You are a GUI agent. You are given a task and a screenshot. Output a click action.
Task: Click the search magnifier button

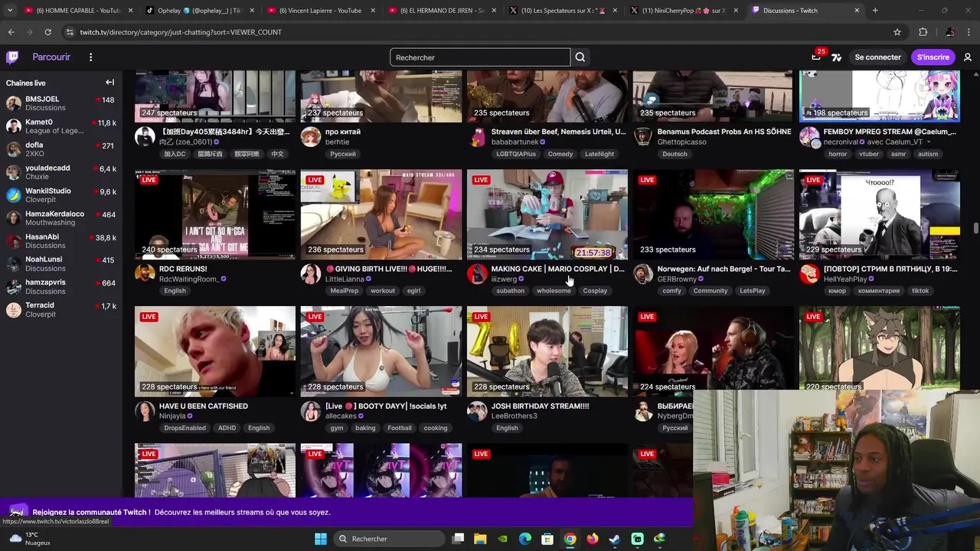pos(580,57)
